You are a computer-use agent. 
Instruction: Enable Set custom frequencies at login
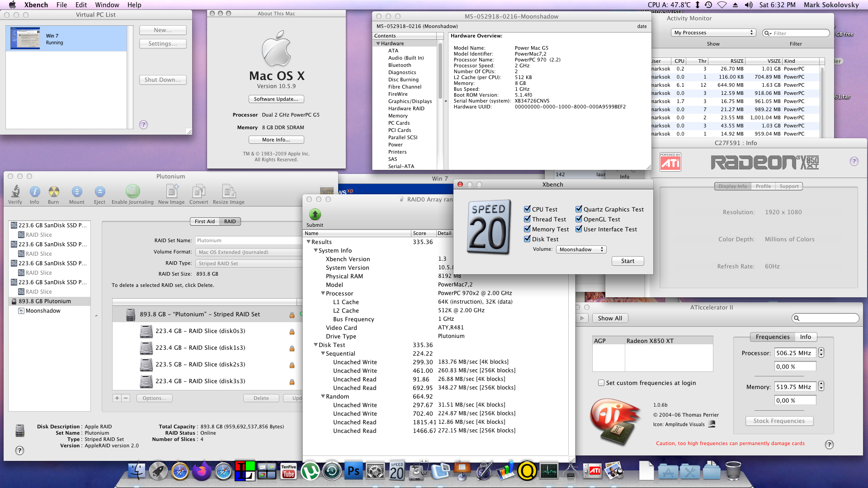point(601,383)
